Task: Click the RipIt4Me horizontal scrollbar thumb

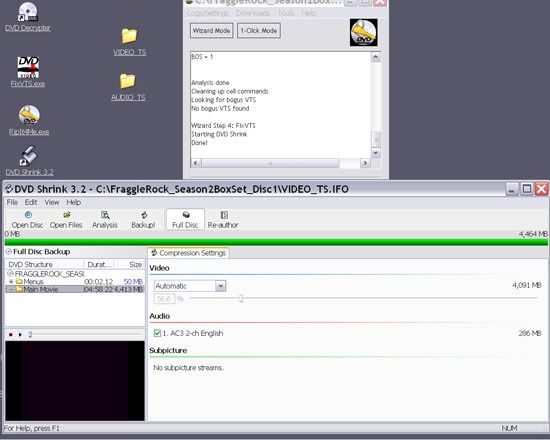Action: (x=270, y=163)
